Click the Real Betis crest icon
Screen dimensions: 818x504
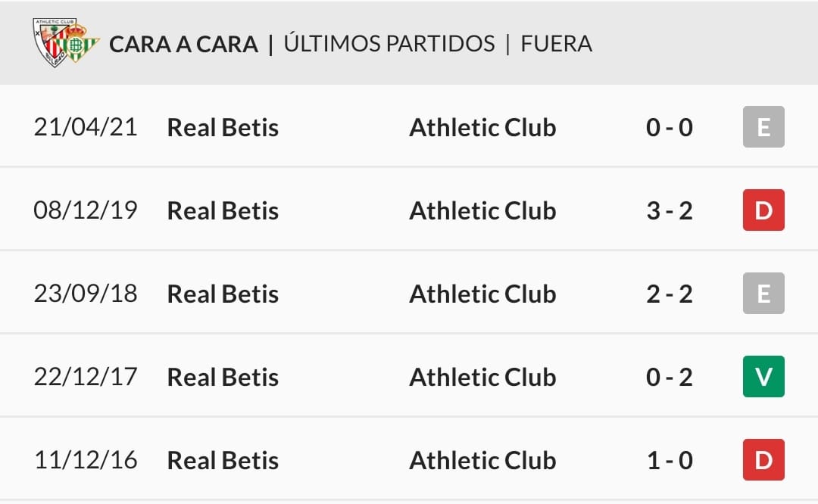pos(77,47)
